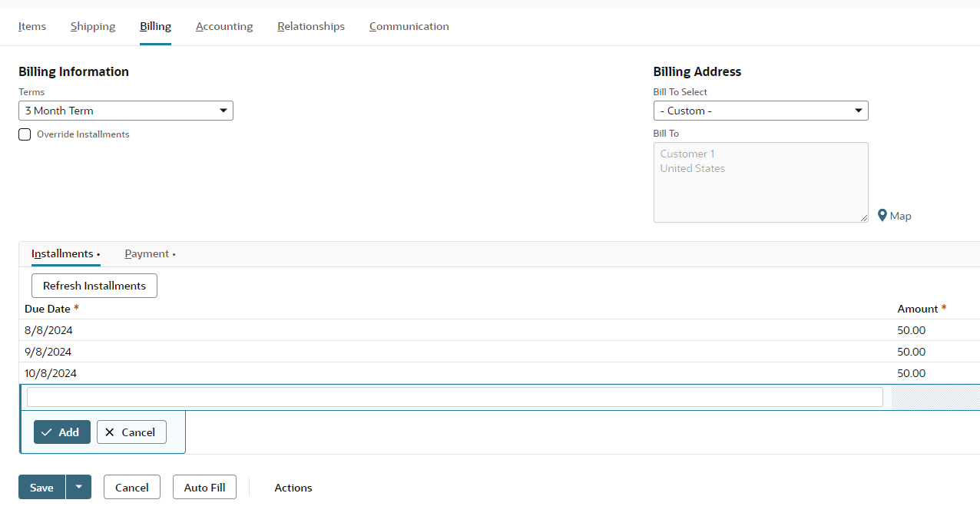Cancel the new installment row

(x=131, y=432)
